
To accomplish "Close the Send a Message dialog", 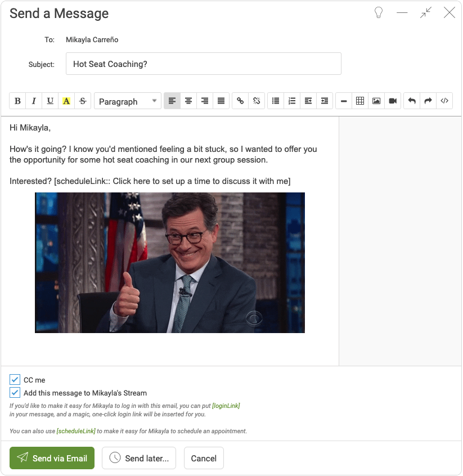I will [449, 13].
